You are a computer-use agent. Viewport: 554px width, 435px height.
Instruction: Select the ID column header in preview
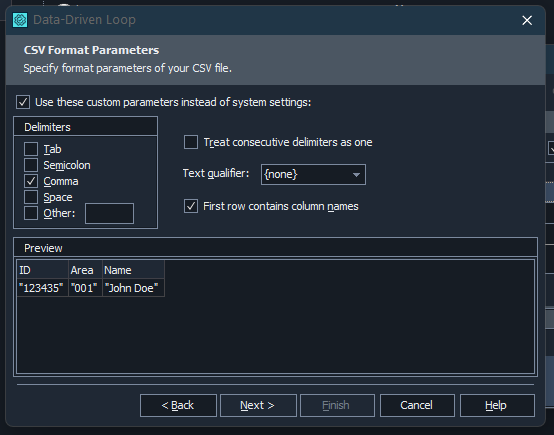[42, 270]
